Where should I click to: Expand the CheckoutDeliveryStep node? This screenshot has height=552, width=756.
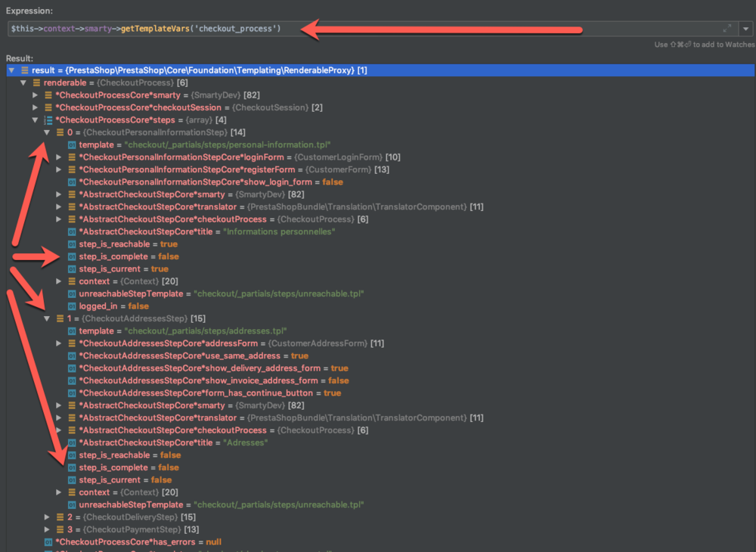(x=47, y=516)
